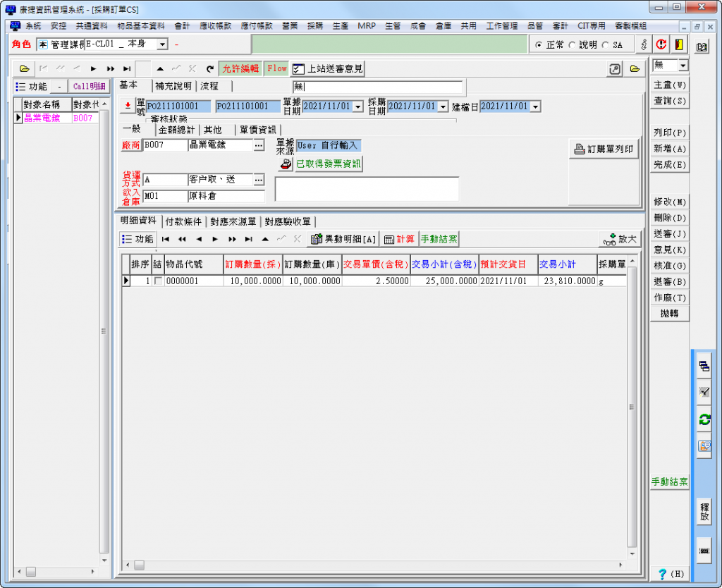Click the 廠商 code input field
Screen dimensions: 722x588
coord(165,145)
